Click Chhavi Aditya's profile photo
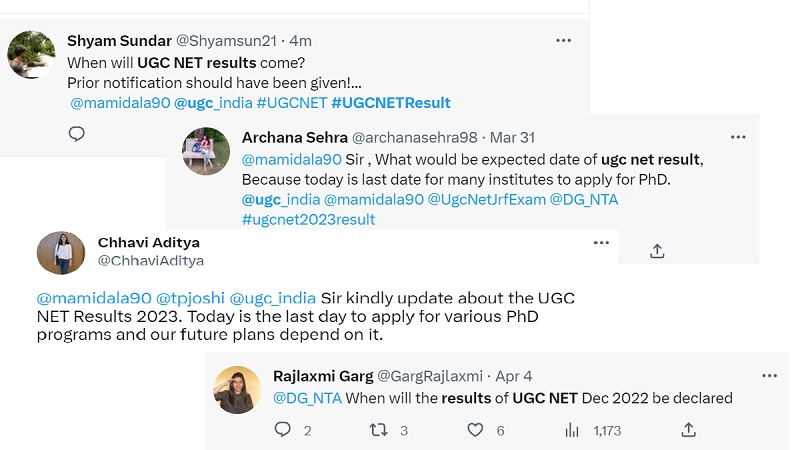This screenshot has width=800, height=450. click(x=61, y=253)
